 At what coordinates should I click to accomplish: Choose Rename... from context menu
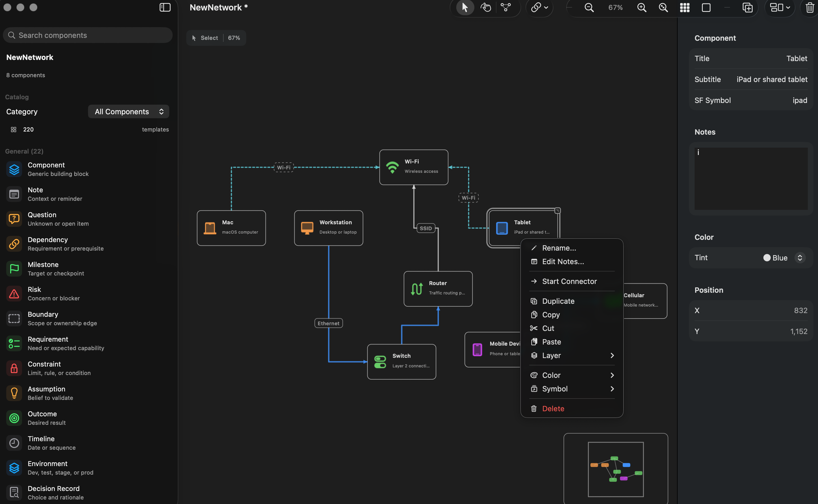coord(572,248)
